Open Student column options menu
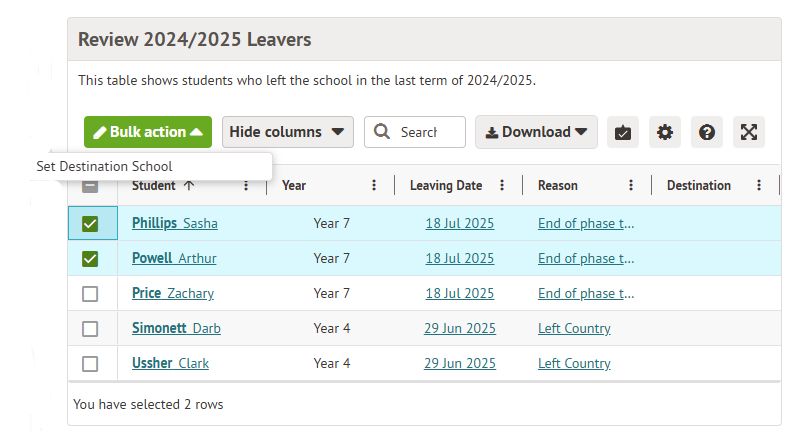Viewport: 788px width, 438px height. pyautogui.click(x=246, y=185)
